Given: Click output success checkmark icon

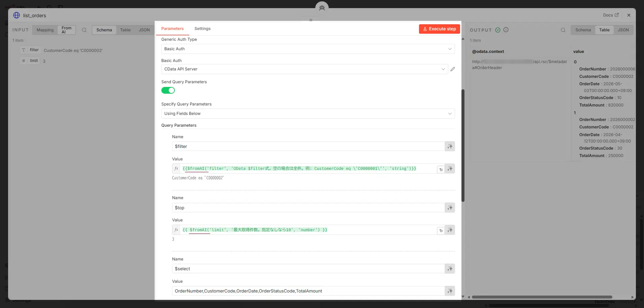Looking at the screenshot, I should point(498,30).
